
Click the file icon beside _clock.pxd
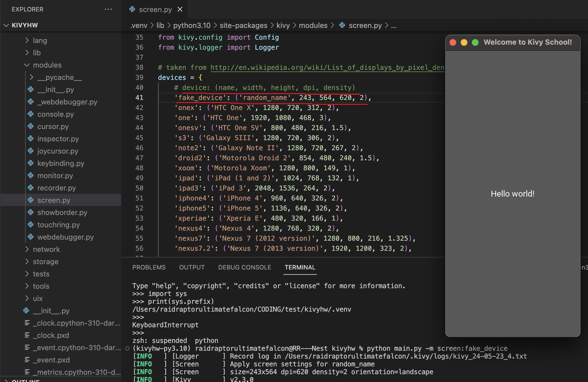click(x=27, y=335)
